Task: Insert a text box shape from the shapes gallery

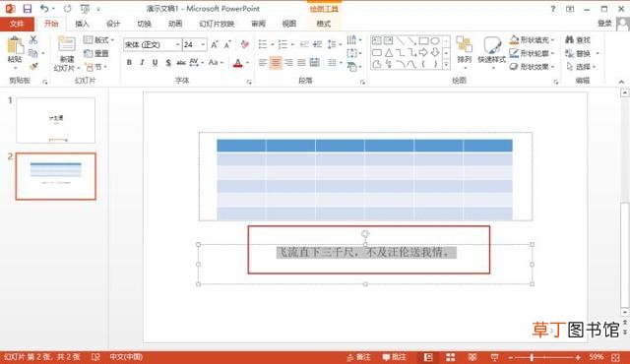Action: (376, 40)
